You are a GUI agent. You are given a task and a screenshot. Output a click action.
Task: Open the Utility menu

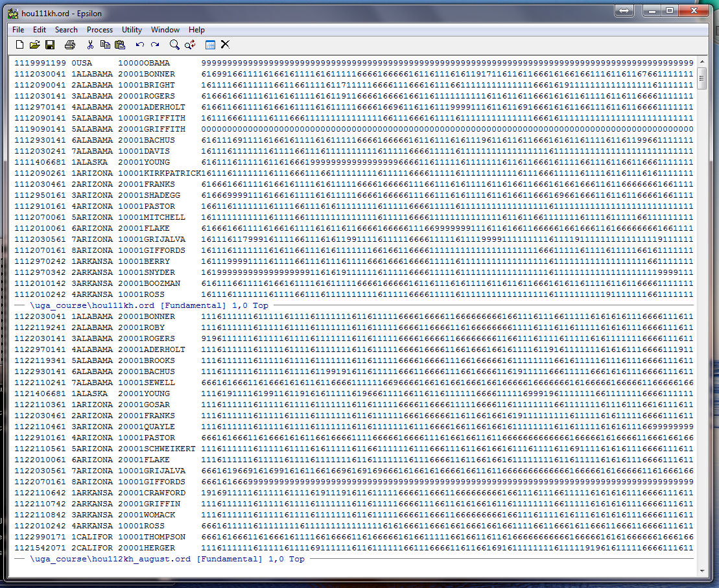[132, 30]
